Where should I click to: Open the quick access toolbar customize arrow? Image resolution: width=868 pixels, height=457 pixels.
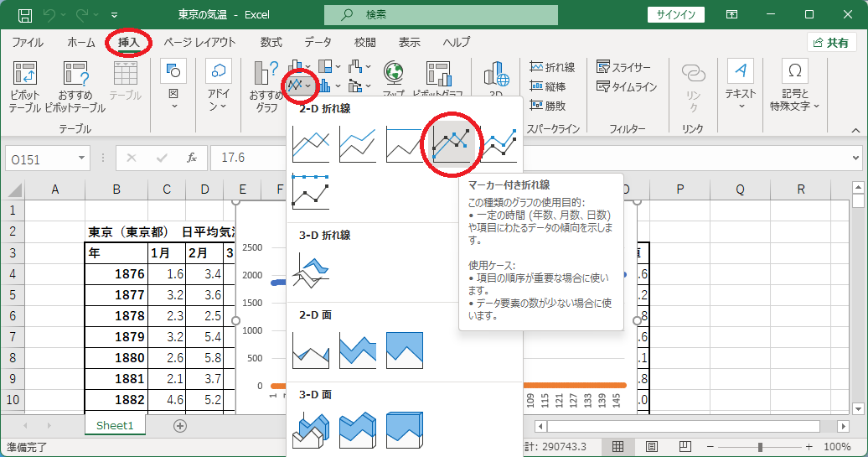pos(114,15)
